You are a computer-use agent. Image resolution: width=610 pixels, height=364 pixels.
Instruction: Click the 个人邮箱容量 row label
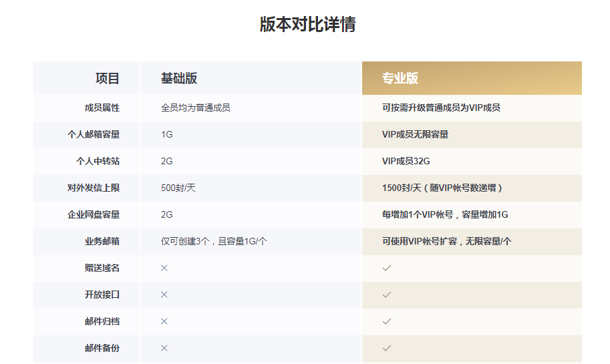[x=94, y=134]
